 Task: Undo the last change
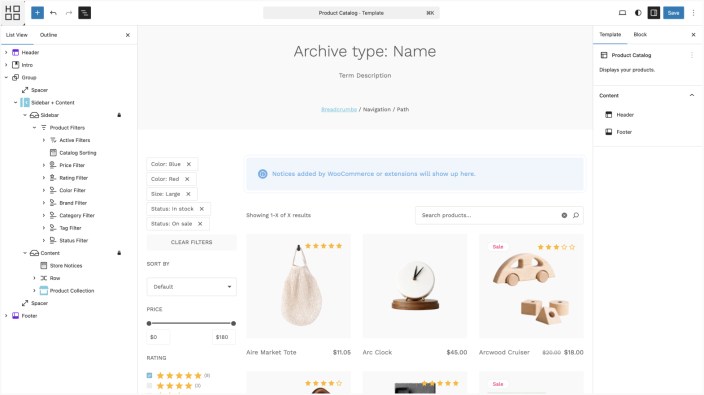[53, 13]
